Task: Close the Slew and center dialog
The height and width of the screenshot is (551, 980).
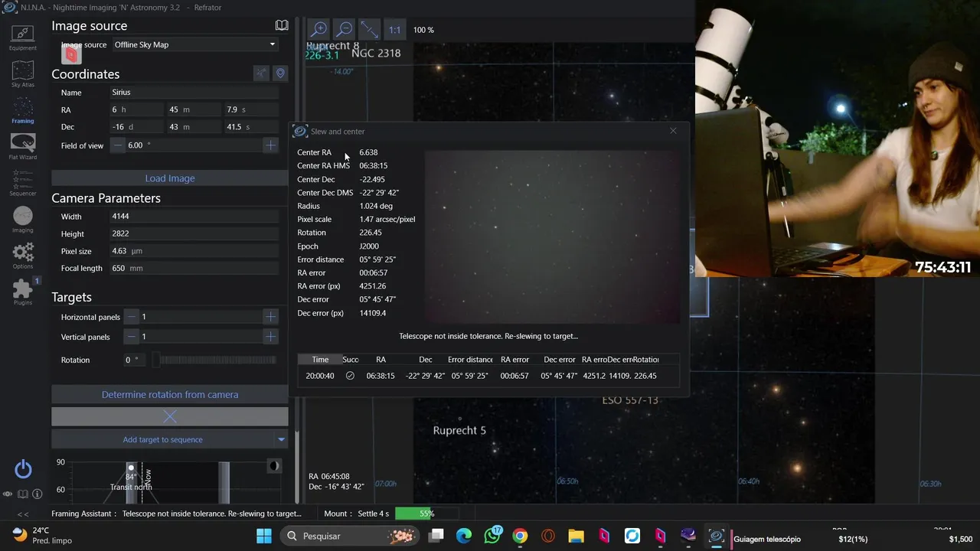Action: pos(673,131)
